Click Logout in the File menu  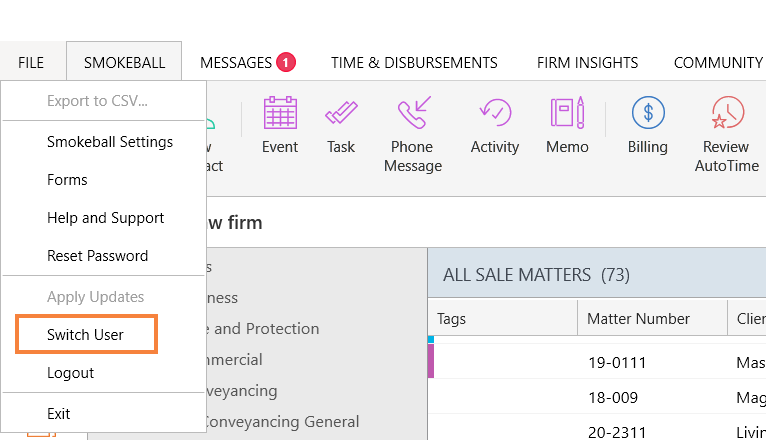pos(104,373)
